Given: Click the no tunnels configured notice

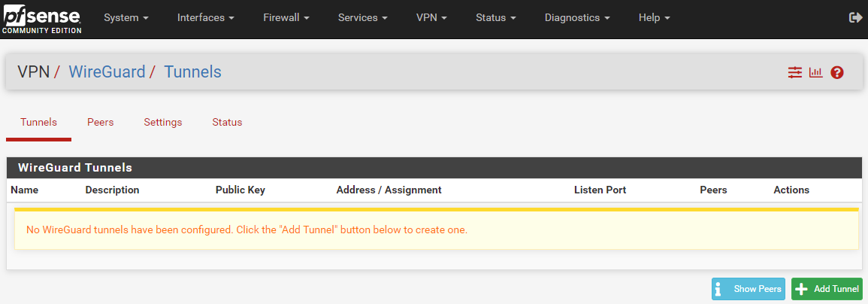Looking at the screenshot, I should [x=437, y=229].
